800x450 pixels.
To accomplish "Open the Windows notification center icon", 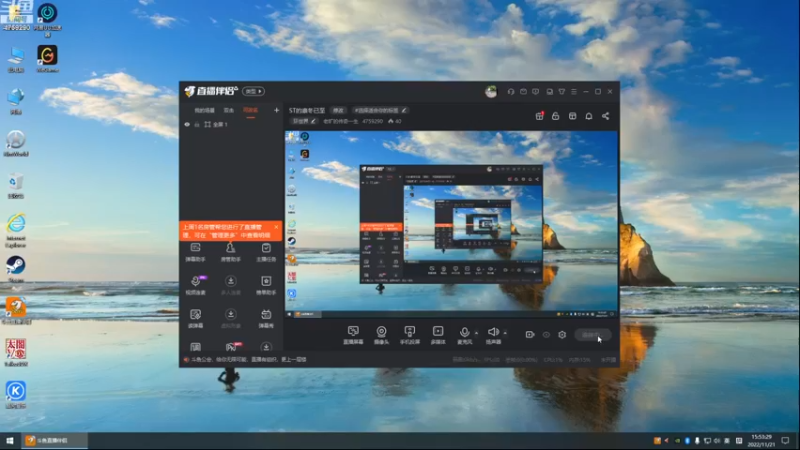I will point(786,440).
